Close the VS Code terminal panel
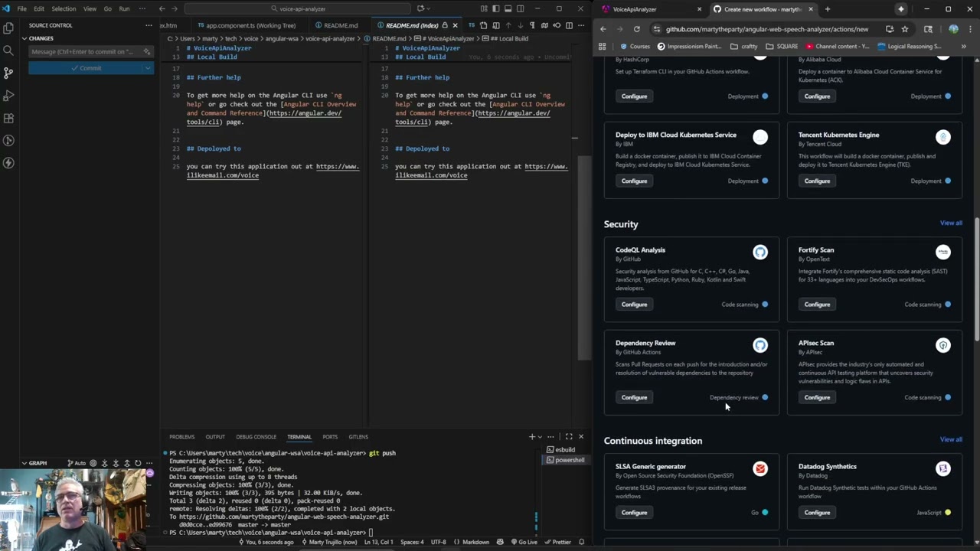980x551 pixels. [580, 436]
